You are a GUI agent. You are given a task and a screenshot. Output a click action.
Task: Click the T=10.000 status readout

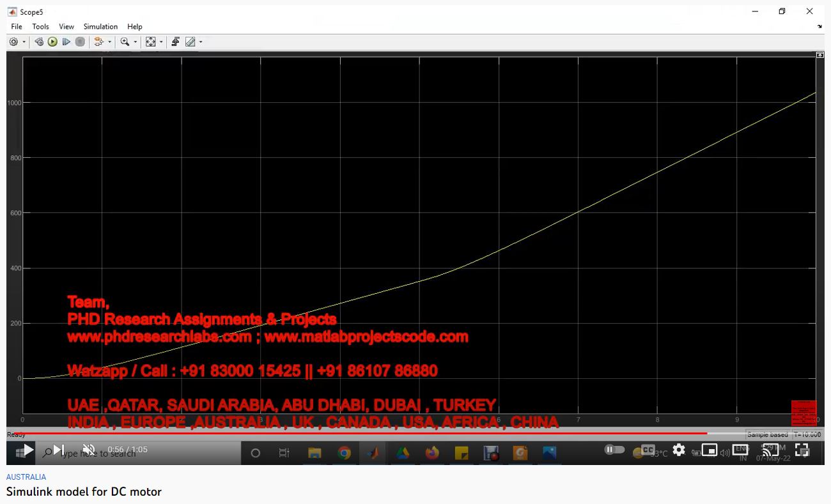pyautogui.click(x=807, y=435)
